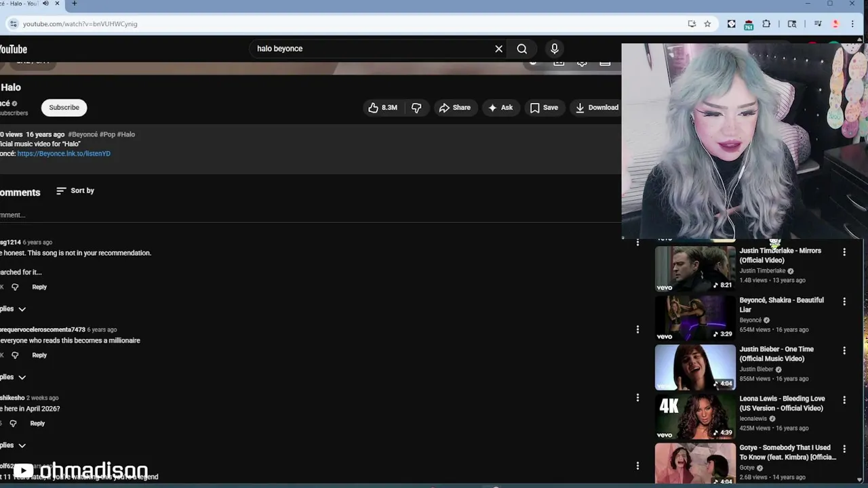Open the options menu for the Gotye video

click(x=844, y=449)
